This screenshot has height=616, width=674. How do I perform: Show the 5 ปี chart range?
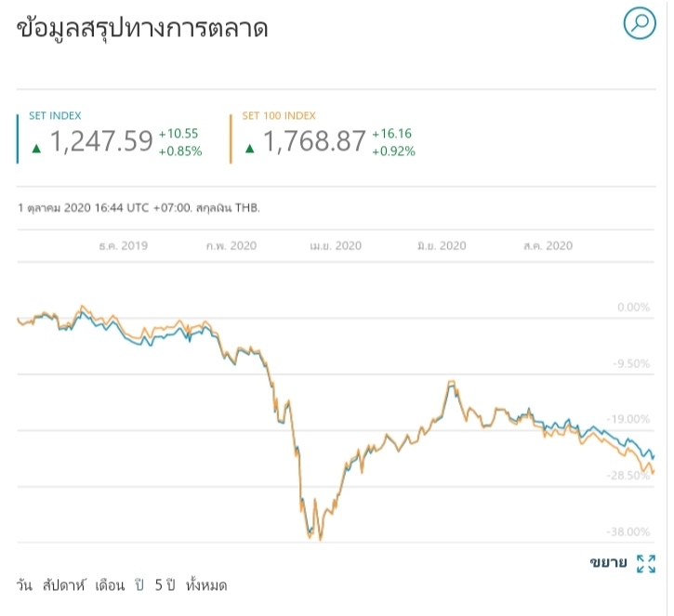pyautogui.click(x=165, y=585)
